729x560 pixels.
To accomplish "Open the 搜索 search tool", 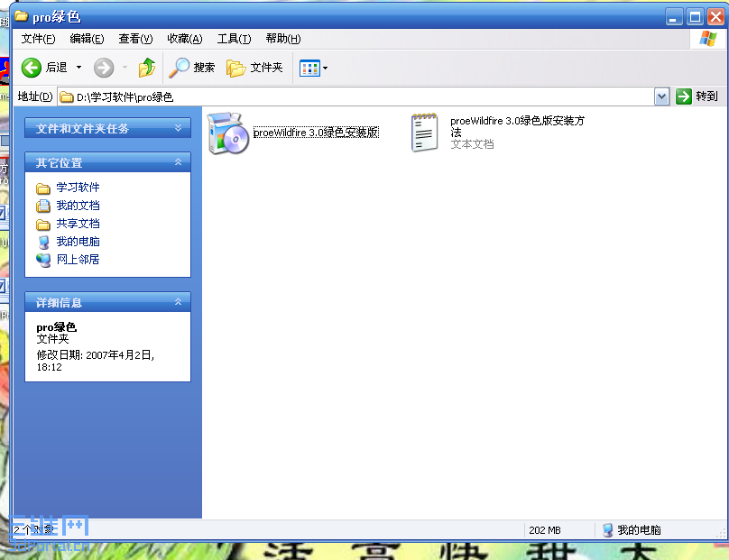I will pos(191,68).
